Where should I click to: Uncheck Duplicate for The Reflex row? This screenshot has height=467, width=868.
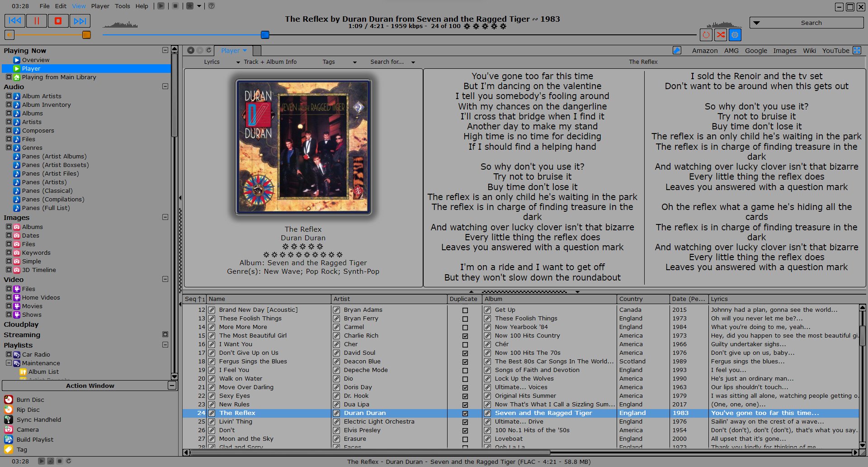(465, 414)
